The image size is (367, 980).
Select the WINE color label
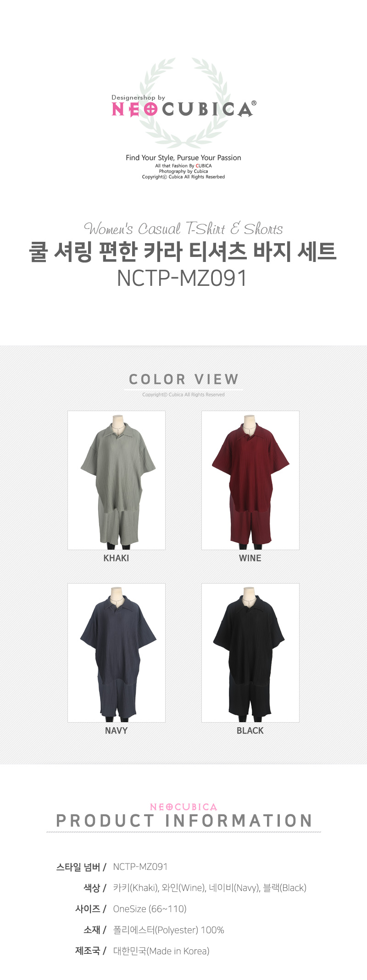tap(250, 558)
